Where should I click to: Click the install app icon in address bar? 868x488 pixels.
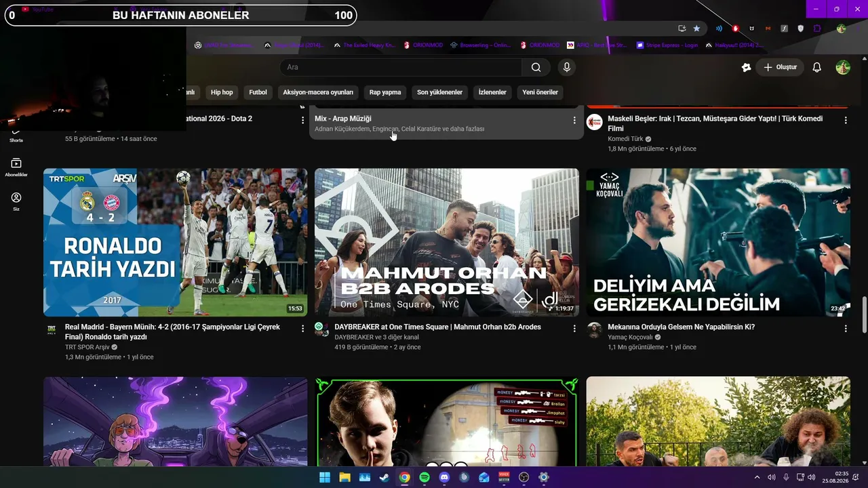(682, 28)
